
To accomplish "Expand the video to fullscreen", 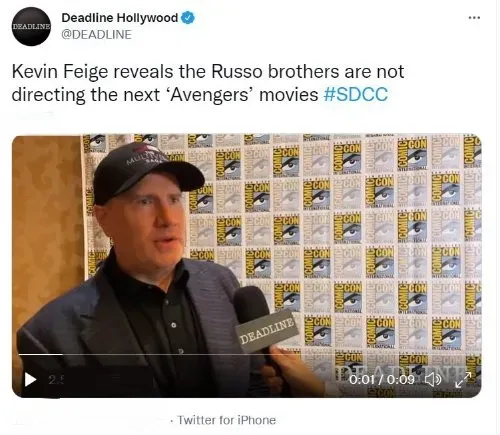I will pyautogui.click(x=463, y=380).
